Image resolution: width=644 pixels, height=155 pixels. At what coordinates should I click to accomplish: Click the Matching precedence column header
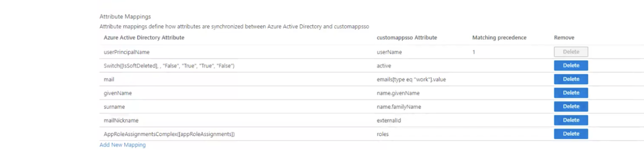coord(499,38)
